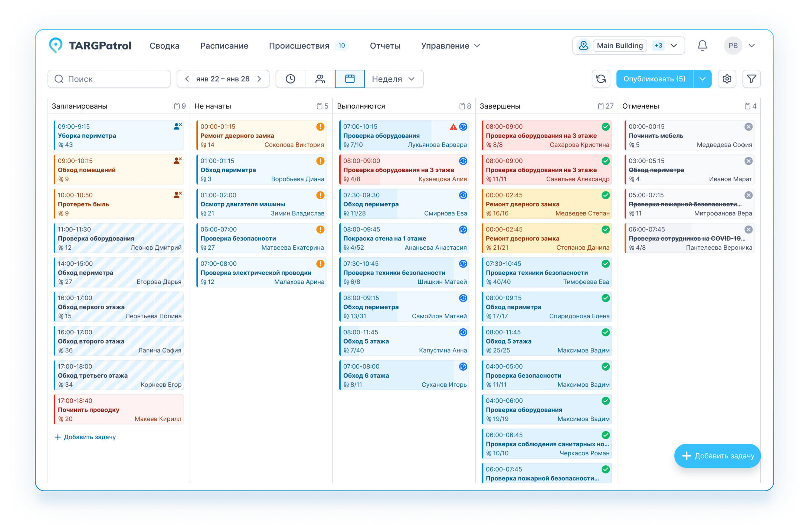
Task: Click the Опубликовать (5) button
Action: [x=654, y=79]
